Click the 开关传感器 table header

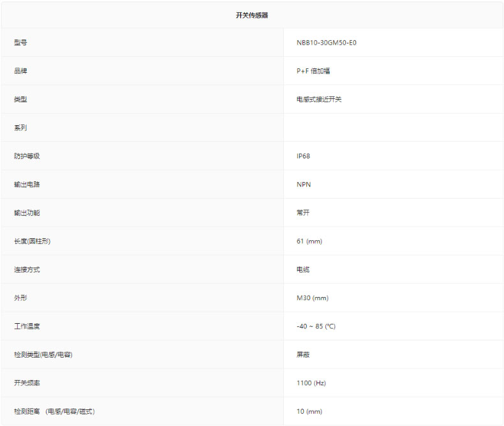[x=251, y=15]
